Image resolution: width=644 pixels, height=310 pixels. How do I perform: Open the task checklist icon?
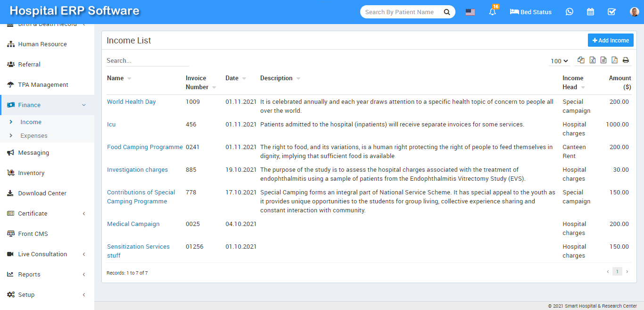(611, 12)
